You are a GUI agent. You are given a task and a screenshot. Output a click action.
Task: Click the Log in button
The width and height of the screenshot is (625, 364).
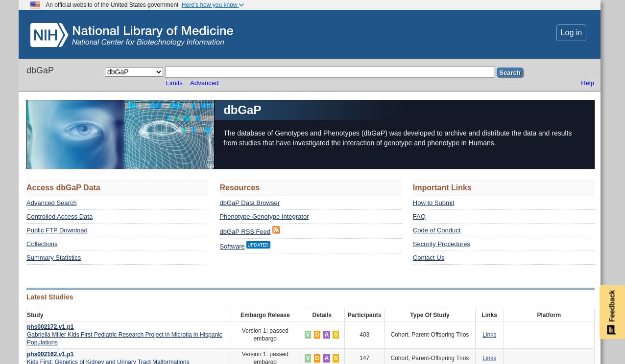pyautogui.click(x=571, y=33)
